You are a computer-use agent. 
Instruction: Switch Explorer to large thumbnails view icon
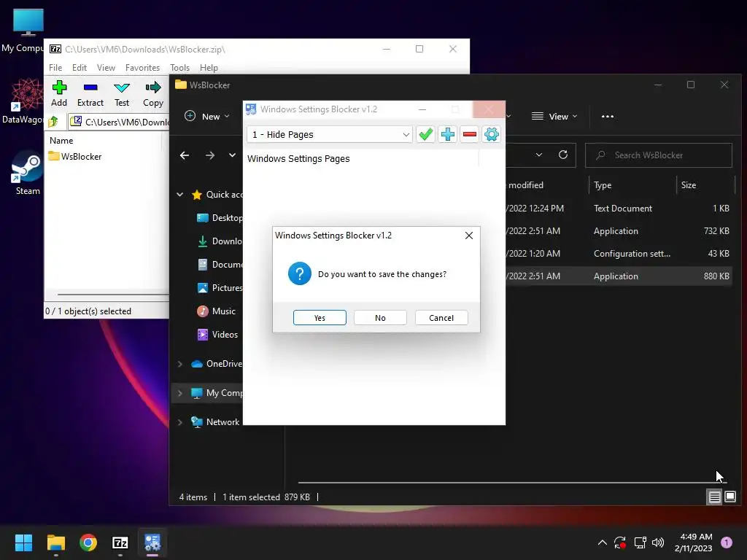(729, 497)
